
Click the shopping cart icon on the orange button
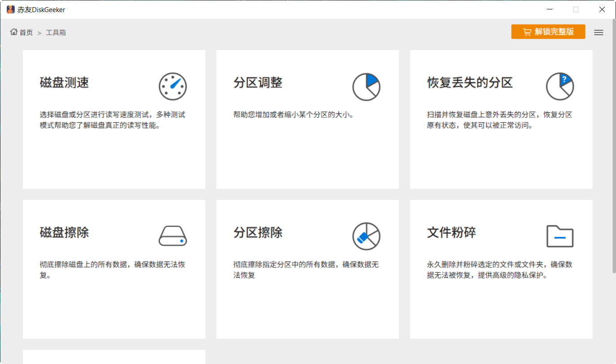pyautogui.click(x=526, y=32)
